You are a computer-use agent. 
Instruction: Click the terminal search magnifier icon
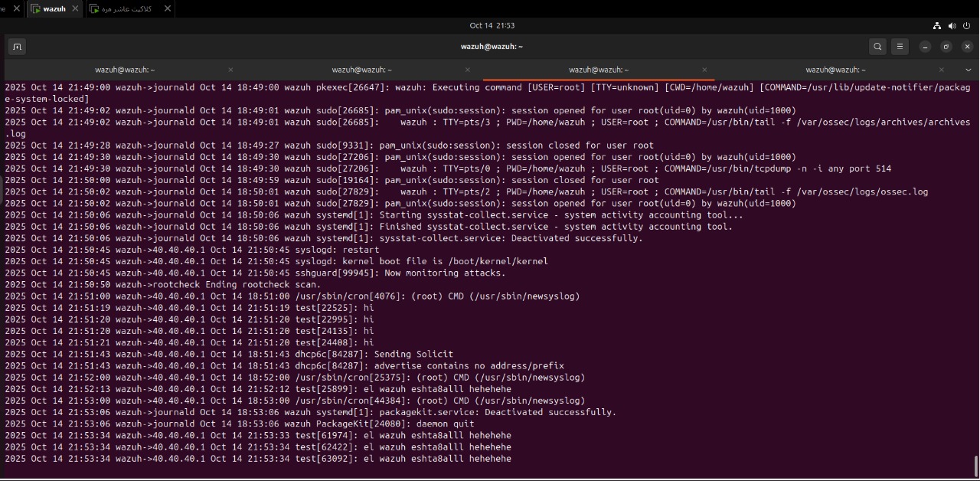point(877,47)
